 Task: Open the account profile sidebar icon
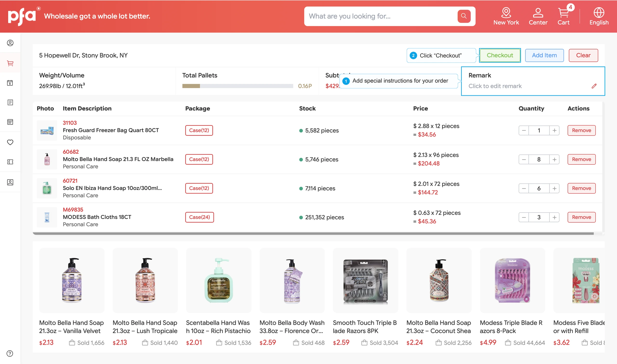[10, 43]
